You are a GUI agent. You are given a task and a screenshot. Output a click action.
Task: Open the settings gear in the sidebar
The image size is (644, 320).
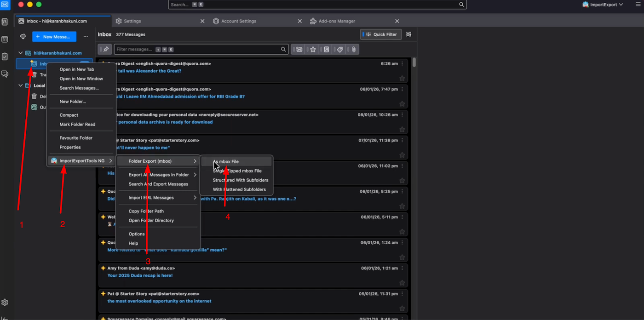(5, 303)
